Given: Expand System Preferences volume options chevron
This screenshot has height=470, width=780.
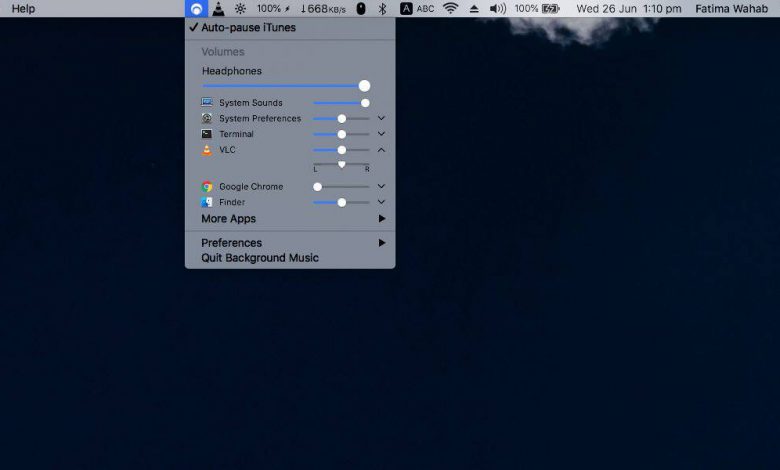Looking at the screenshot, I should [381, 118].
